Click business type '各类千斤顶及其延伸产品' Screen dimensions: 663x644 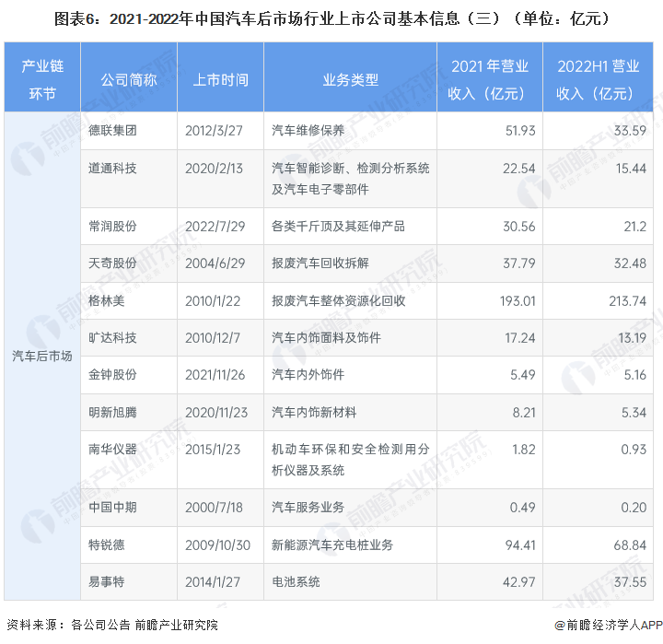point(338,226)
